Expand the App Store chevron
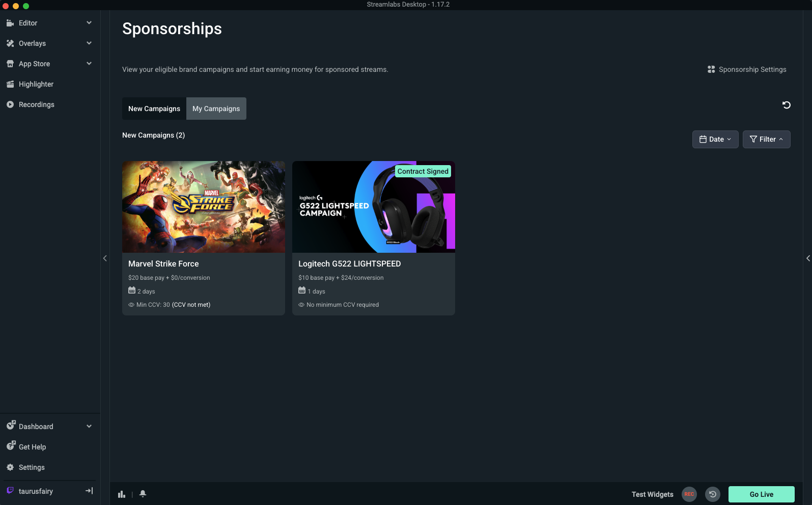The height and width of the screenshot is (505, 812). [x=89, y=64]
